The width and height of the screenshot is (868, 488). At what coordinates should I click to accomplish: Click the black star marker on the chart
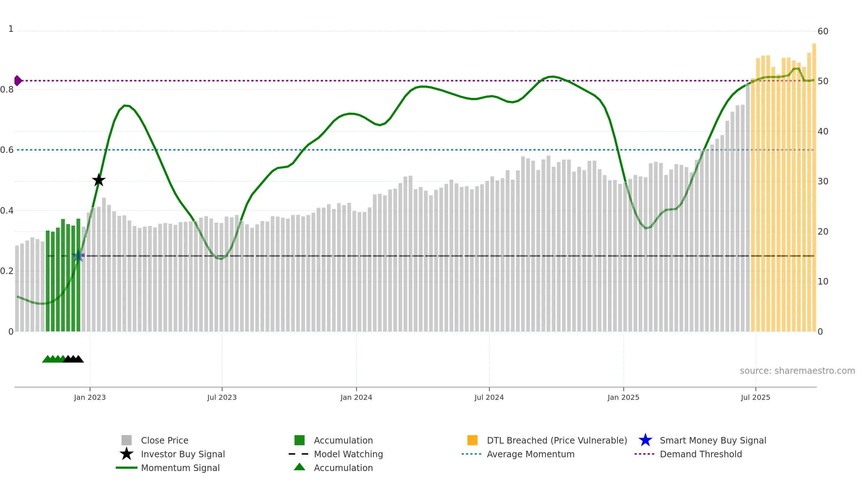(99, 180)
